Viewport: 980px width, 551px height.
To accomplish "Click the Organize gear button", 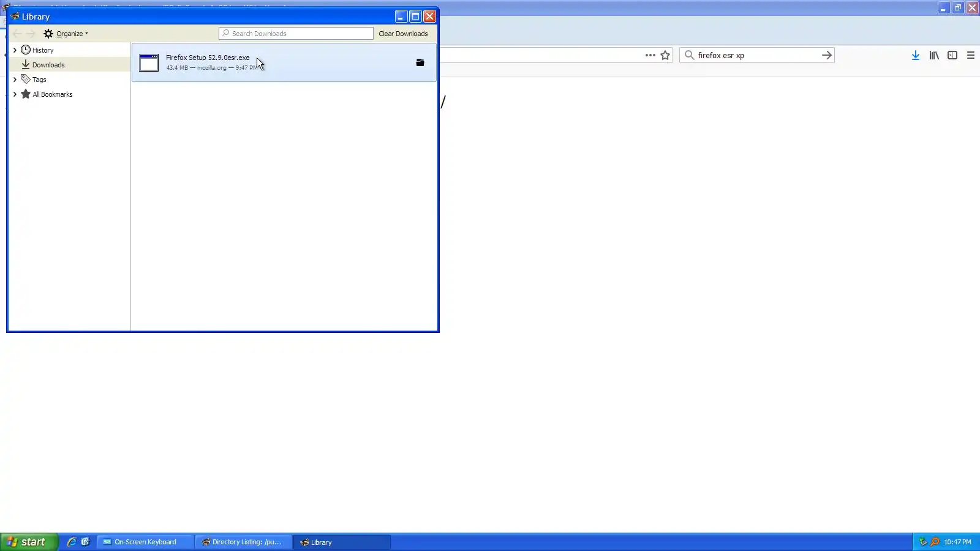I will pyautogui.click(x=66, y=34).
